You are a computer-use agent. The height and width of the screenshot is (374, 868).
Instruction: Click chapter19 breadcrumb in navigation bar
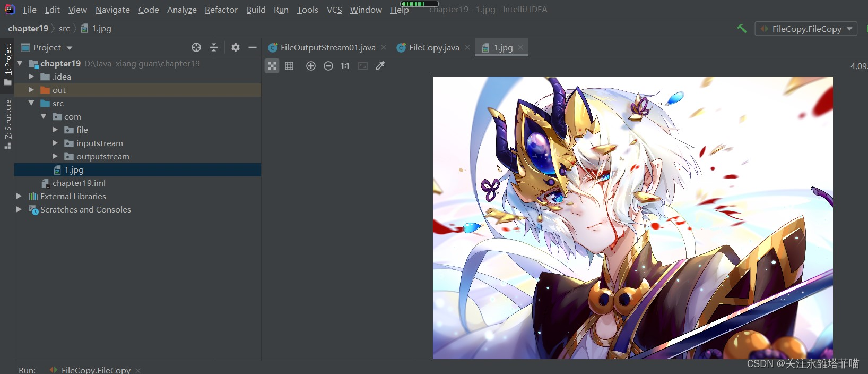click(x=28, y=29)
